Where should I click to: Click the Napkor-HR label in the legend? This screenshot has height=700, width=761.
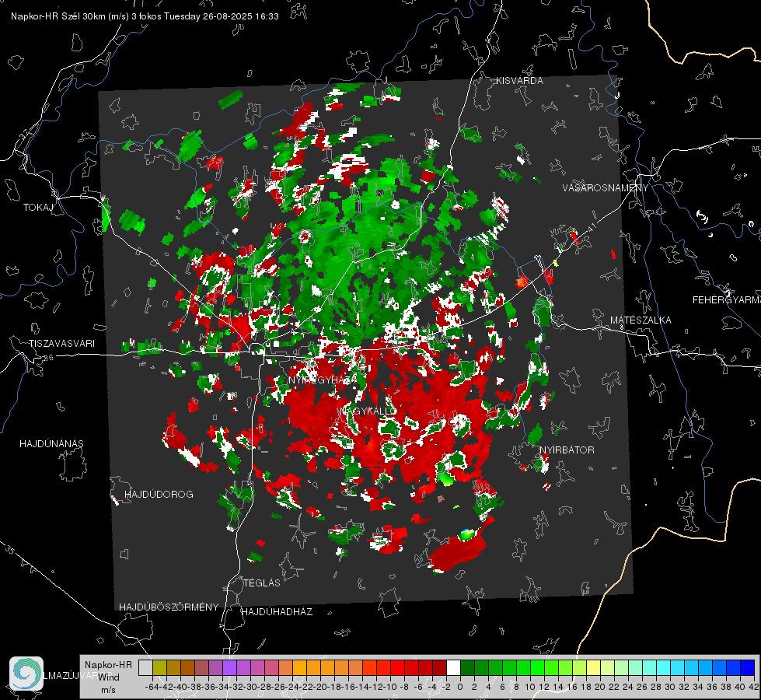pos(108,665)
